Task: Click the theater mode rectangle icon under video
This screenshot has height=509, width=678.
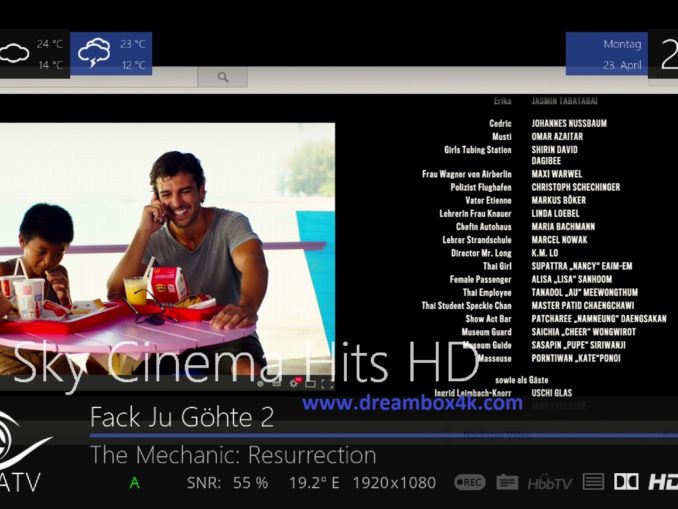Action: [310, 384]
